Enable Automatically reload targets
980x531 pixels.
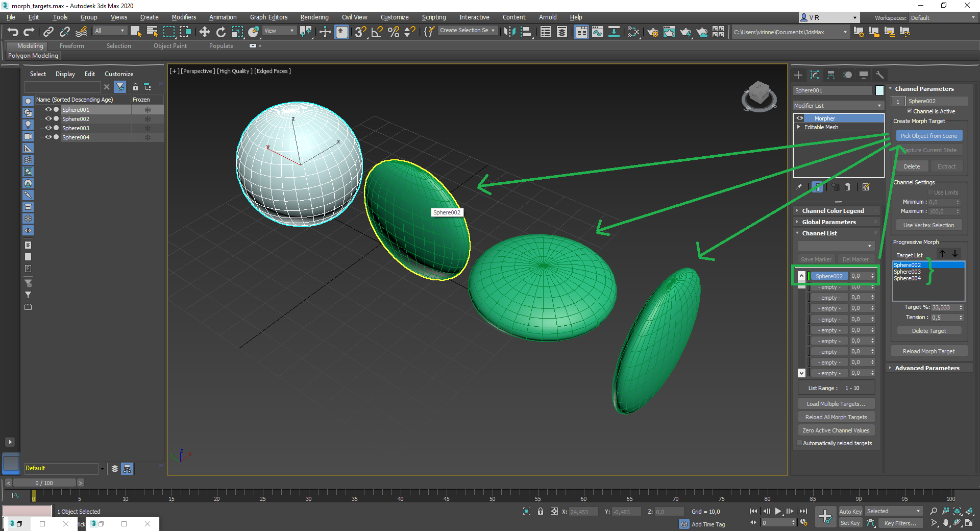[x=799, y=443]
